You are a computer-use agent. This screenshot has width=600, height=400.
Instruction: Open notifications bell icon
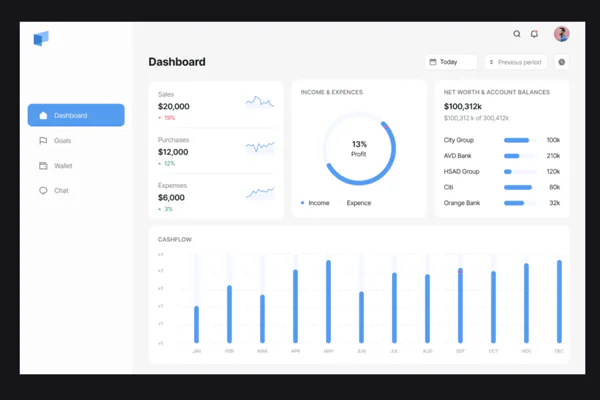tap(534, 34)
